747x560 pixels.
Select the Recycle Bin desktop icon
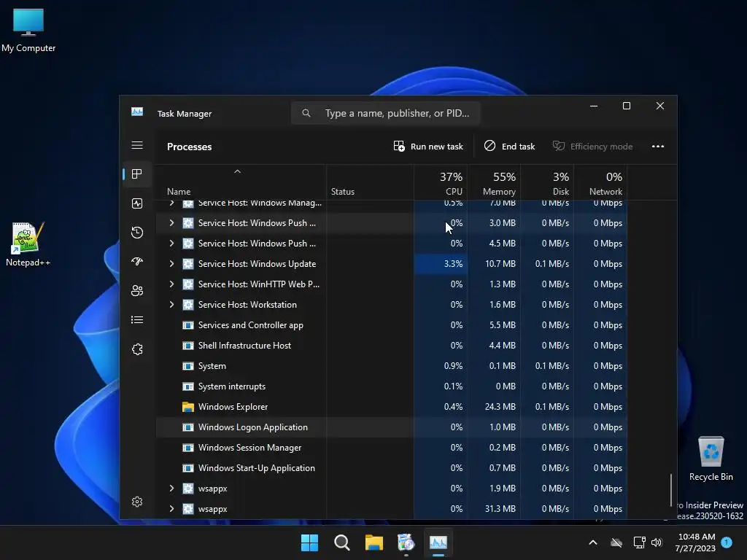(x=711, y=459)
